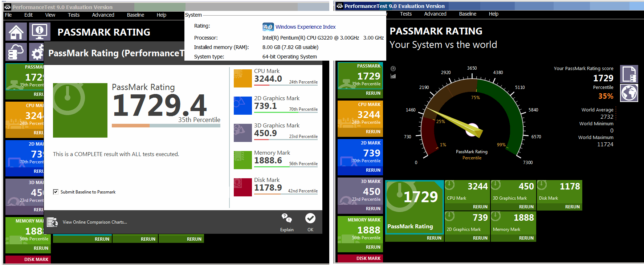Click the purple 3D Graphics Mark icon
The image size is (644, 265).
coord(243,133)
